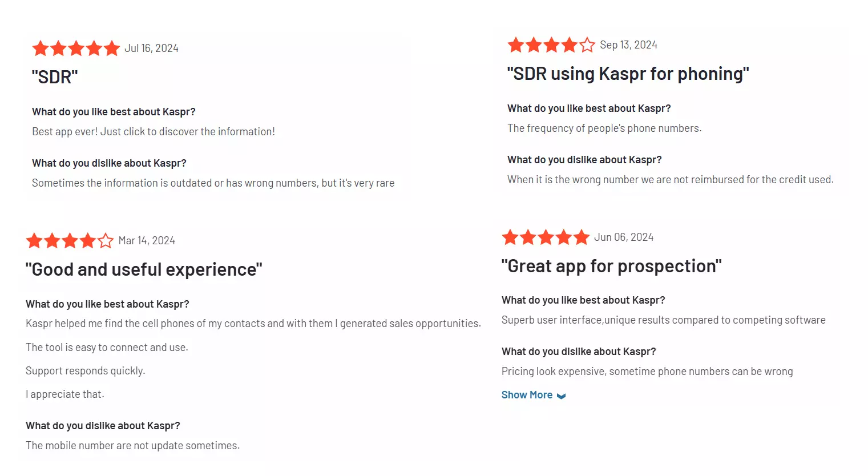868x476 pixels.
Task: Select the fifth star of the SDR review
Action: tap(111, 48)
